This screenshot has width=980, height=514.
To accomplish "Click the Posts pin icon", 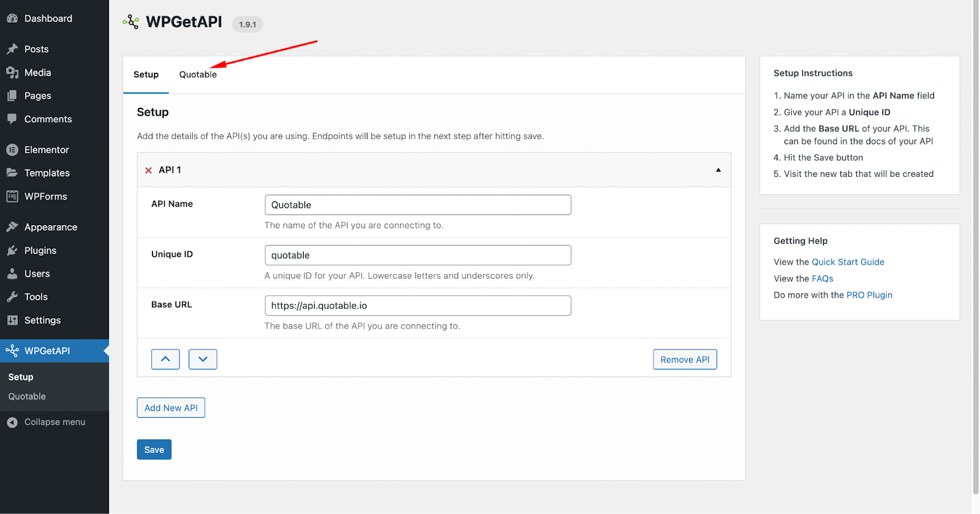I will (x=12, y=49).
